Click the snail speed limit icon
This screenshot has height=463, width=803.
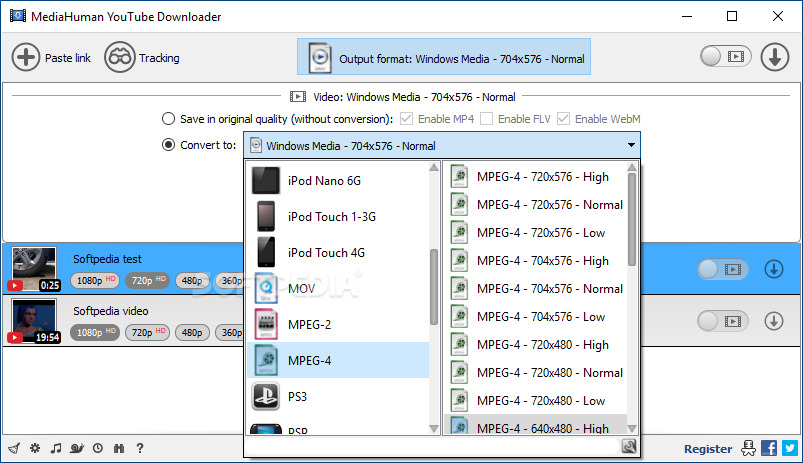(77, 448)
